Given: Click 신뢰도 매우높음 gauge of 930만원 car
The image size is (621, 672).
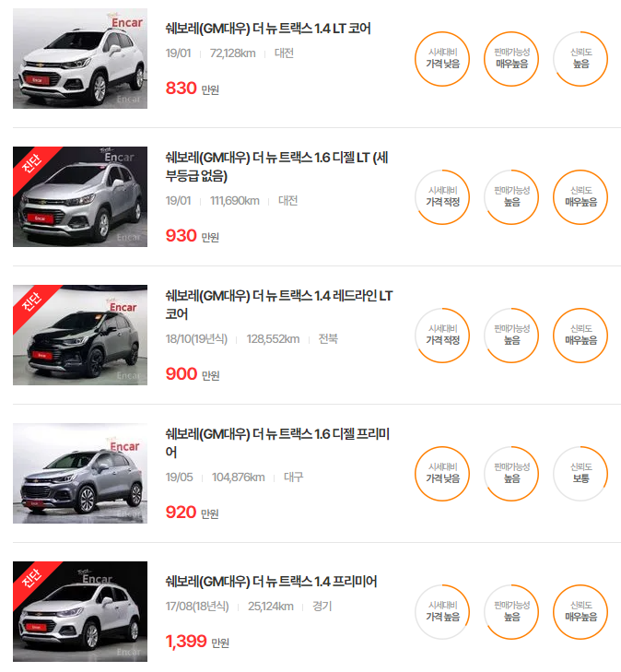Looking at the screenshot, I should 580,197.
